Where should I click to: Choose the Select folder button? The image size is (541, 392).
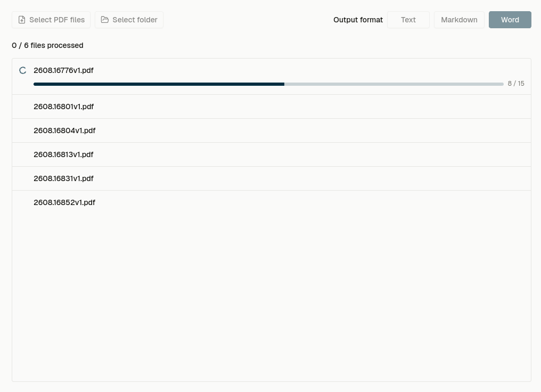(x=129, y=20)
